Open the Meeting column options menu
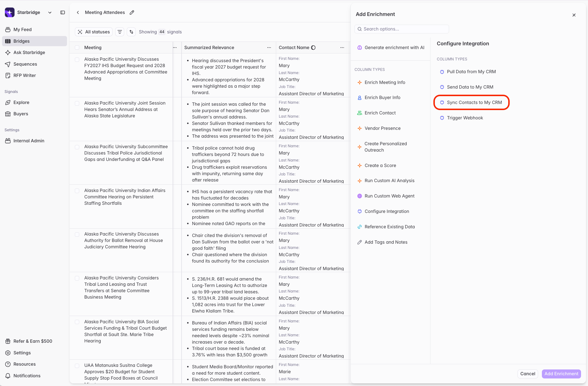Viewport: 588px width, 386px height. (175, 48)
